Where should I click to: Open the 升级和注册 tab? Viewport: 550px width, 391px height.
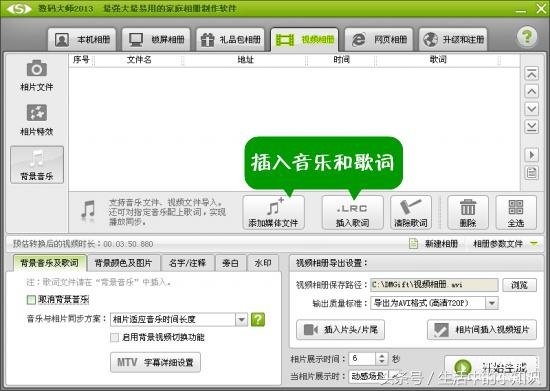point(453,40)
